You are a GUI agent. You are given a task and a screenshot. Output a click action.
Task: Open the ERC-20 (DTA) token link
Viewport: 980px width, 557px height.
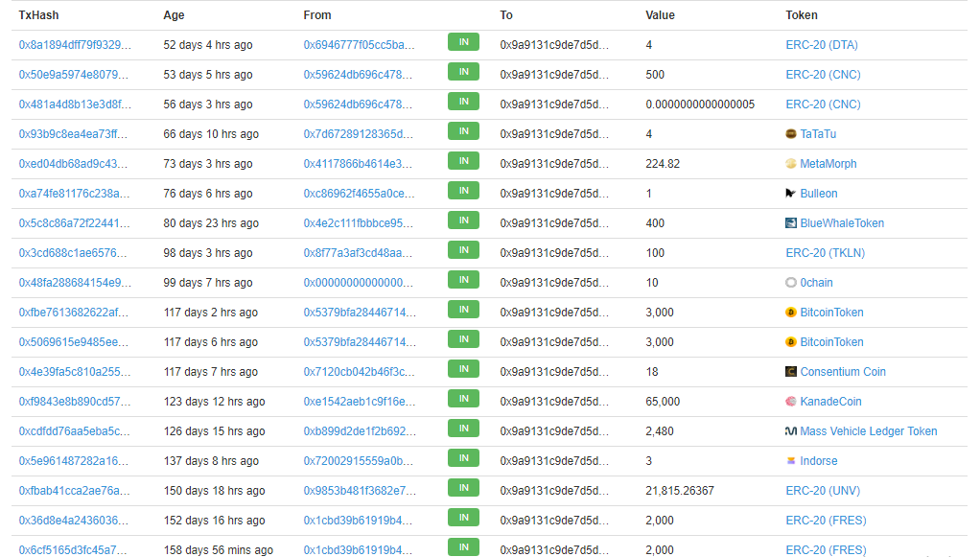coord(822,45)
